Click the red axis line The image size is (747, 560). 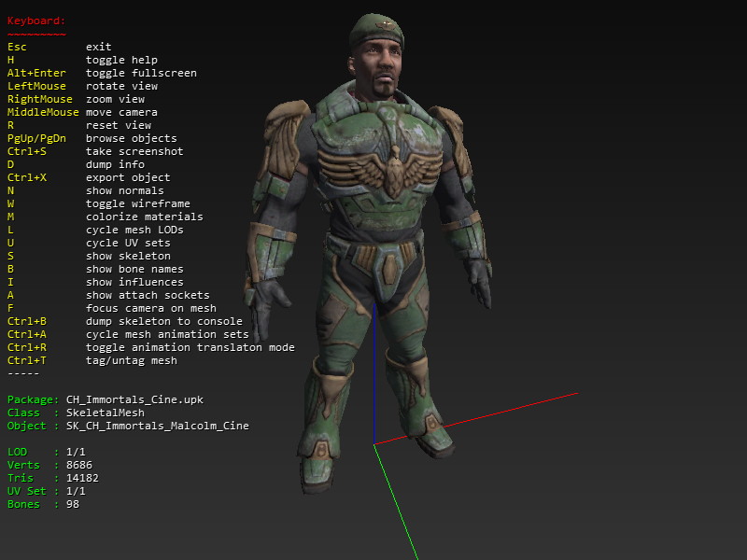click(x=486, y=414)
